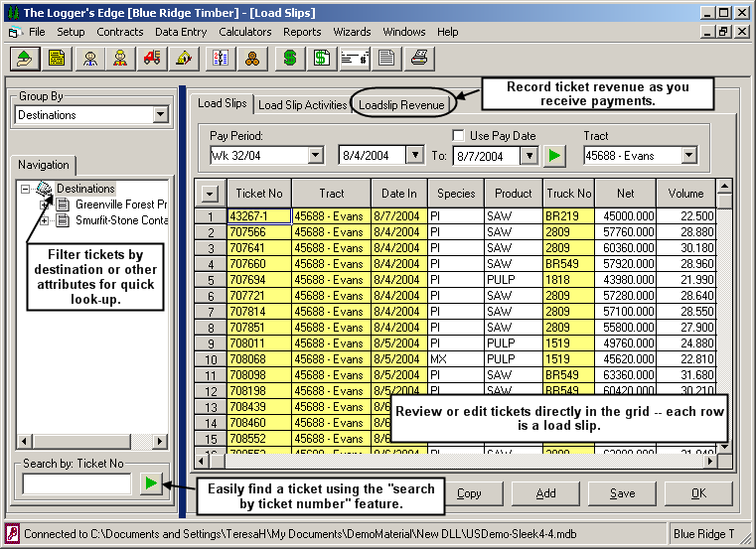Click the net value 57760.000 cell
The height and width of the screenshot is (549, 756).
pyautogui.click(x=625, y=232)
